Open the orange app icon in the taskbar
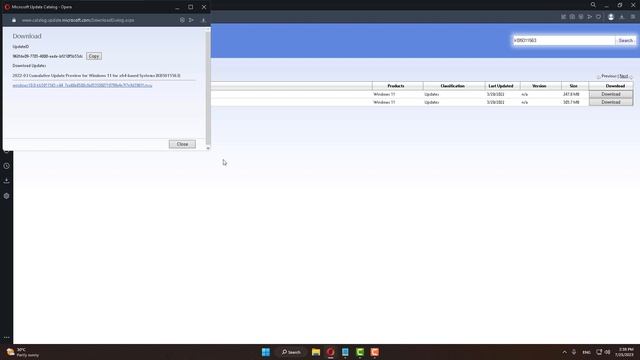Screen dimensions: 640x360 coord(375,352)
